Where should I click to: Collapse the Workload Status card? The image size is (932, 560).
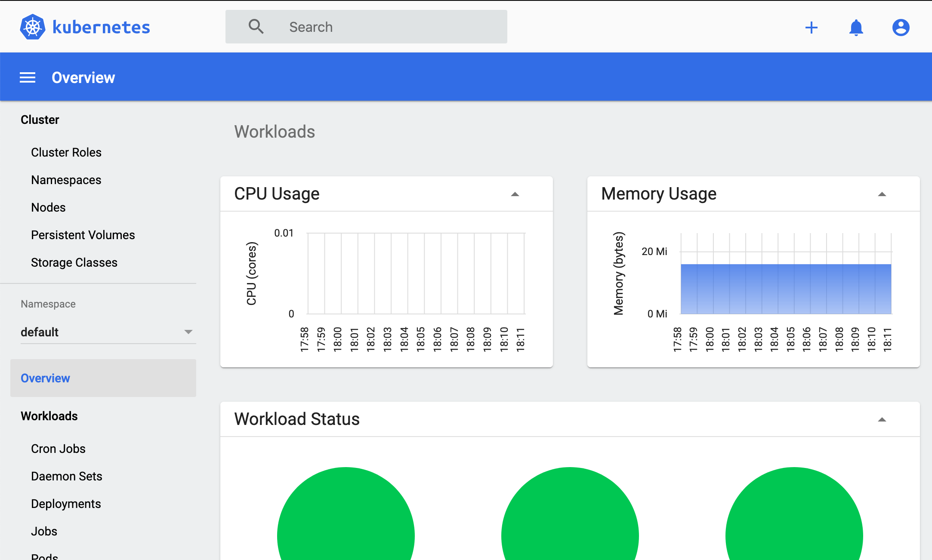882,419
